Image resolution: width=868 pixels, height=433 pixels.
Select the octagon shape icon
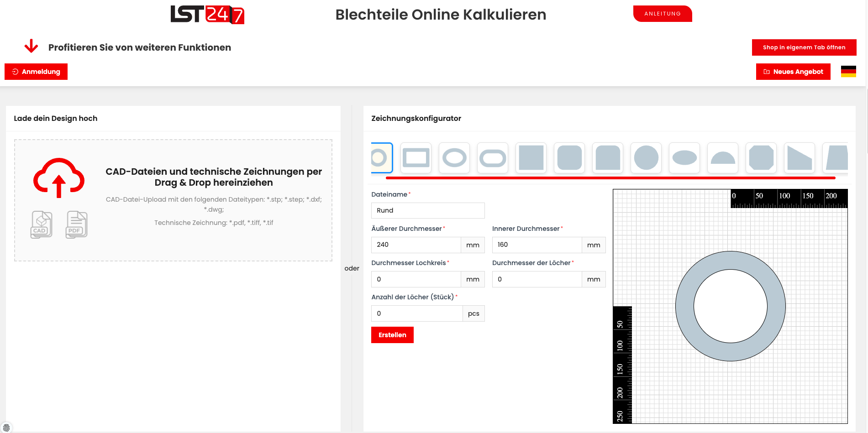(761, 158)
